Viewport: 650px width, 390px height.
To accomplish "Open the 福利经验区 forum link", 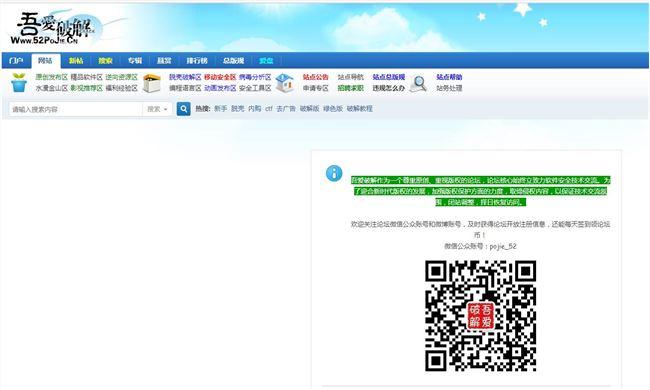I will coord(121,88).
